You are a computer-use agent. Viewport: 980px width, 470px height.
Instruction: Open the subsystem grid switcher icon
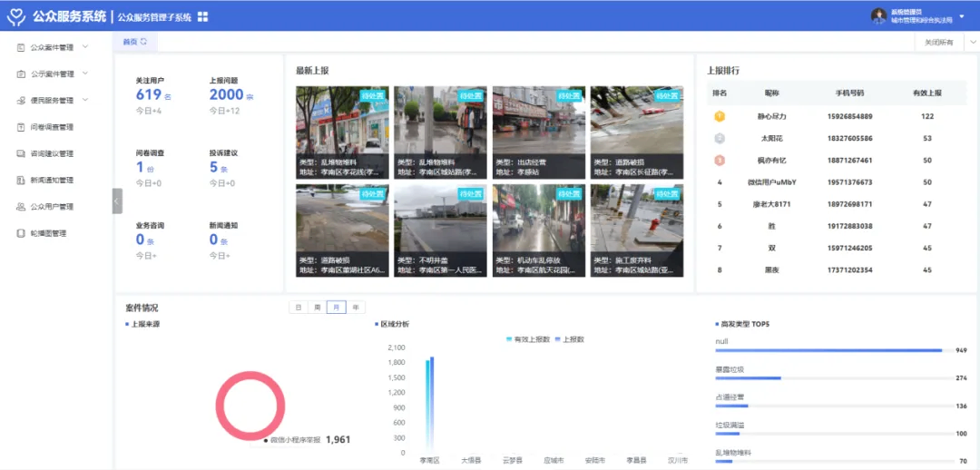click(x=202, y=17)
